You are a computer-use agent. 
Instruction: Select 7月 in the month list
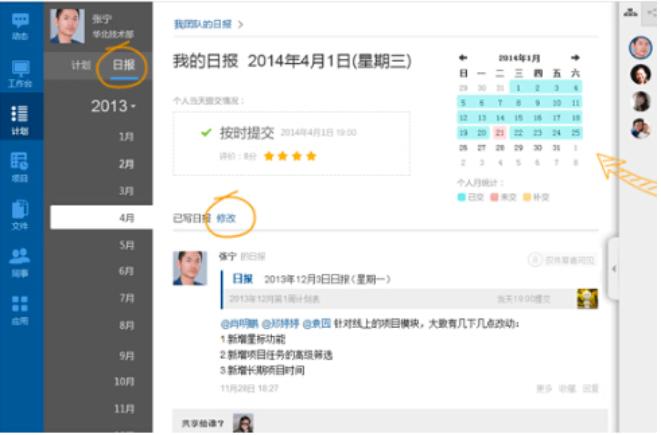(x=126, y=298)
